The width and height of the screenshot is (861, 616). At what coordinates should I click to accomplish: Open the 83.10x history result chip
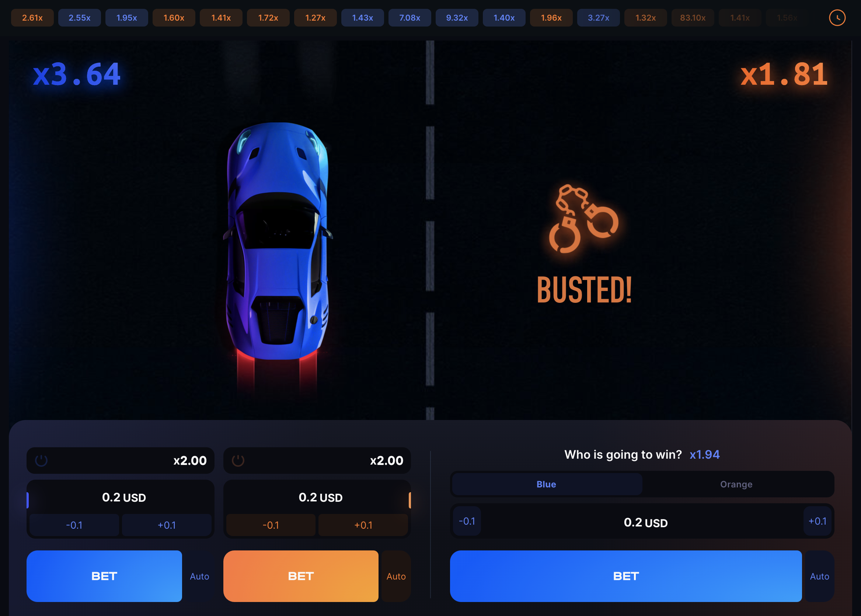693,18
